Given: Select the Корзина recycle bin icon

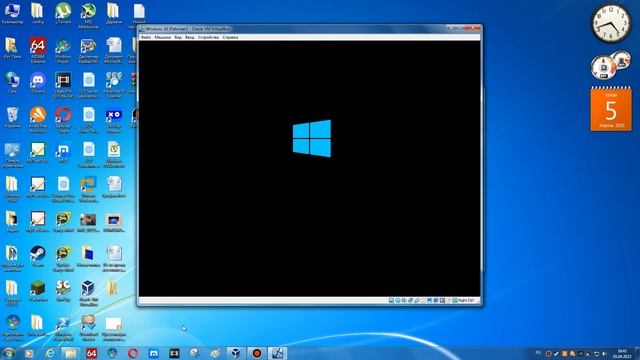Looking at the screenshot, I should [12, 118].
